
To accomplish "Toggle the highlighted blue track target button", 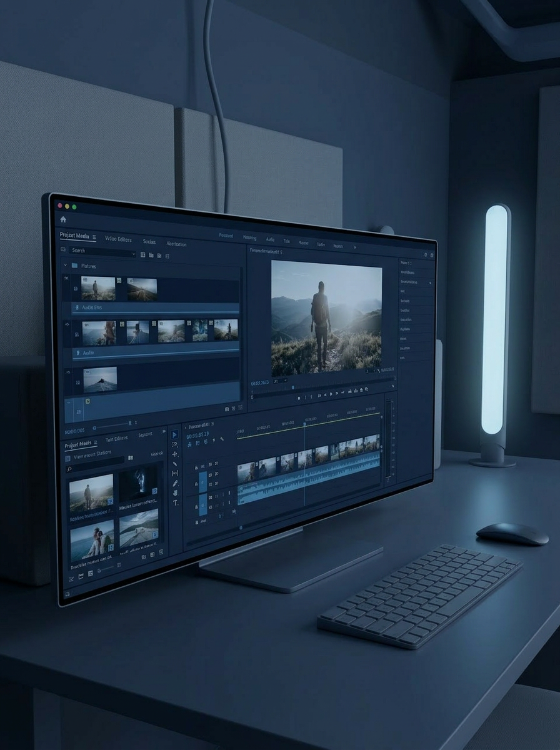I will [202, 482].
